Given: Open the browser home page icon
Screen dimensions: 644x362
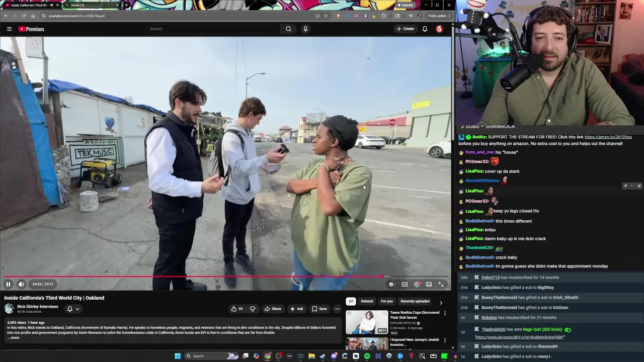Looking at the screenshot, I should (33, 16).
